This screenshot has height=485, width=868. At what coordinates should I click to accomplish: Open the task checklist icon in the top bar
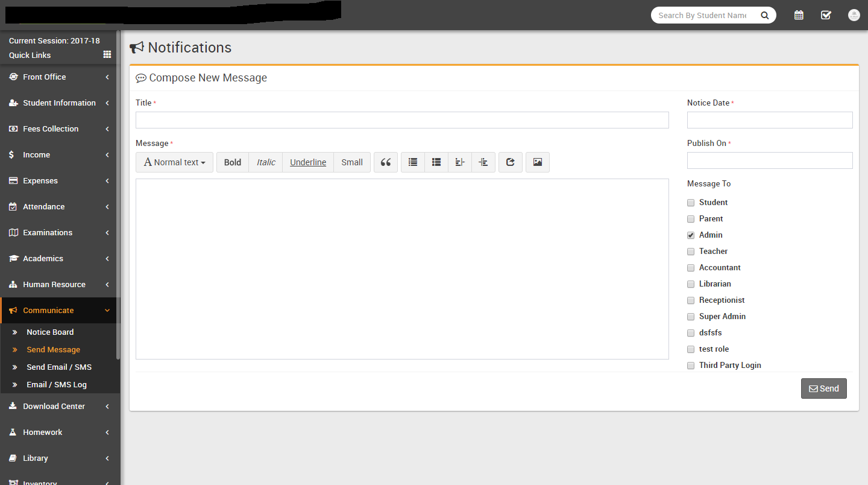coord(826,15)
